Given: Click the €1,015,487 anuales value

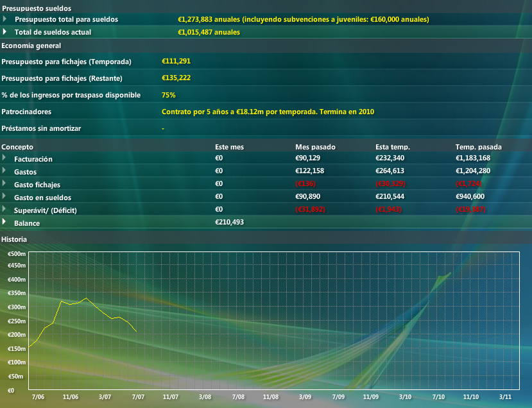Looking at the screenshot, I should (x=209, y=32).
